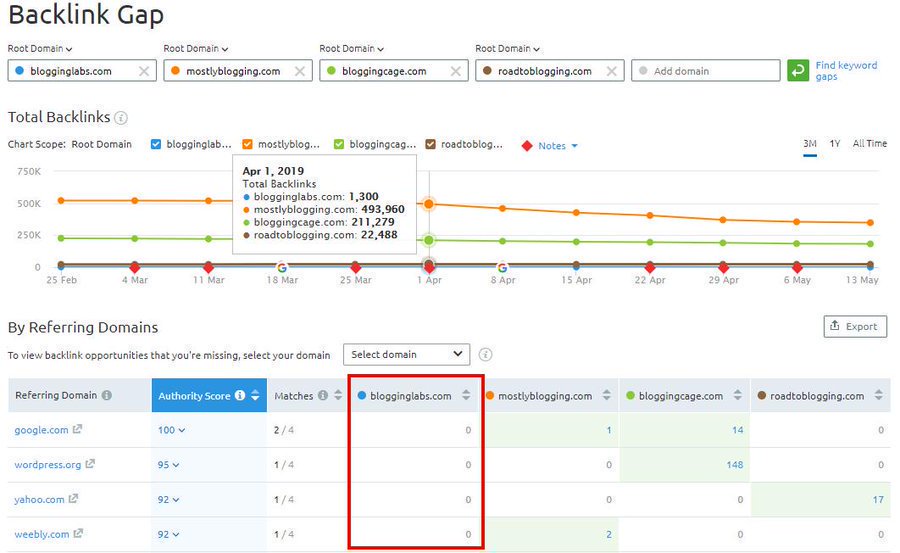Click info icon beside Select domain dropdown
Viewport: 900px width, 553px height.
[x=486, y=354]
